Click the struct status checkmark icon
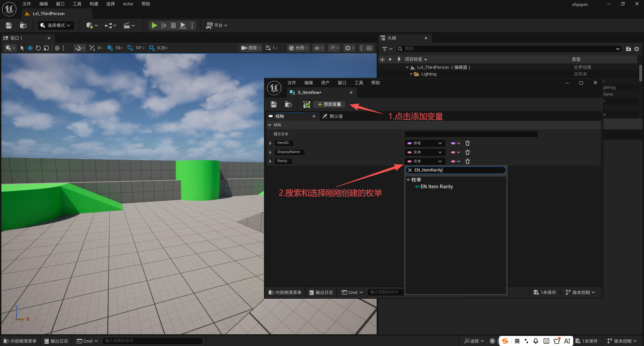Image resolution: width=644 pixels, height=346 pixels. coord(306,104)
